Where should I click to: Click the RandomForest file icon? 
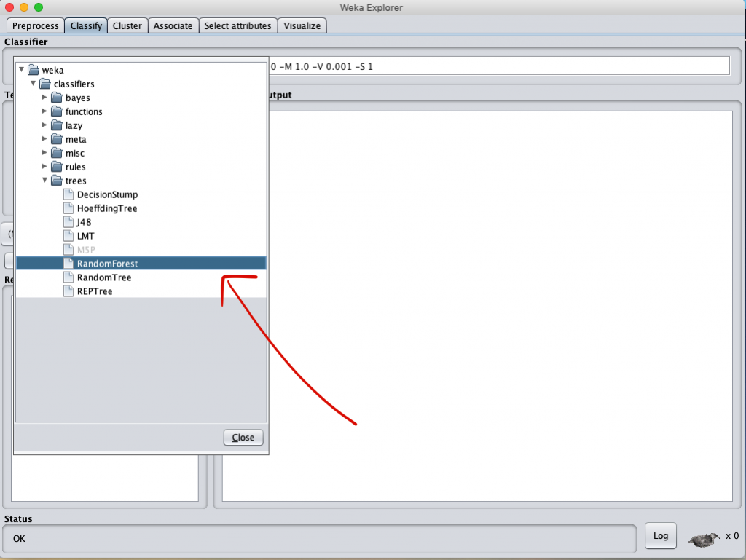[68, 264]
